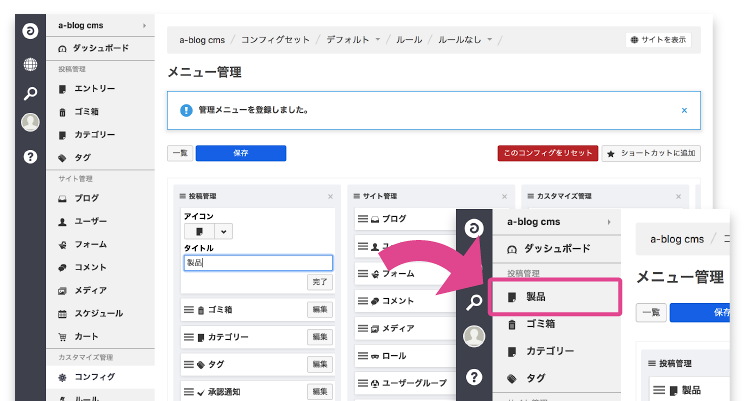The height and width of the screenshot is (401, 745).
Task: Grab the 投稿管理 group drag handle
Action: coord(182,196)
